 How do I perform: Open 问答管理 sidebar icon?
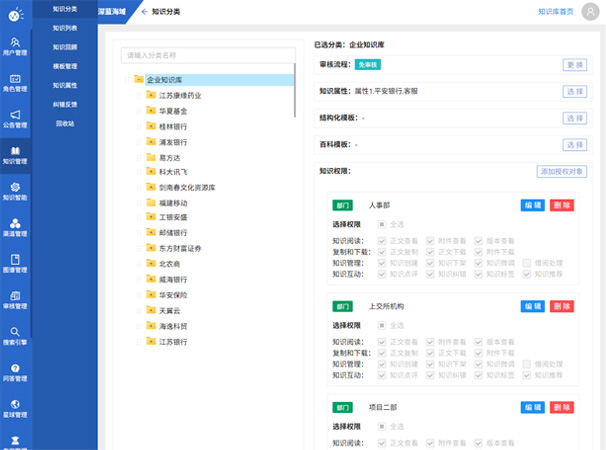tap(15, 372)
